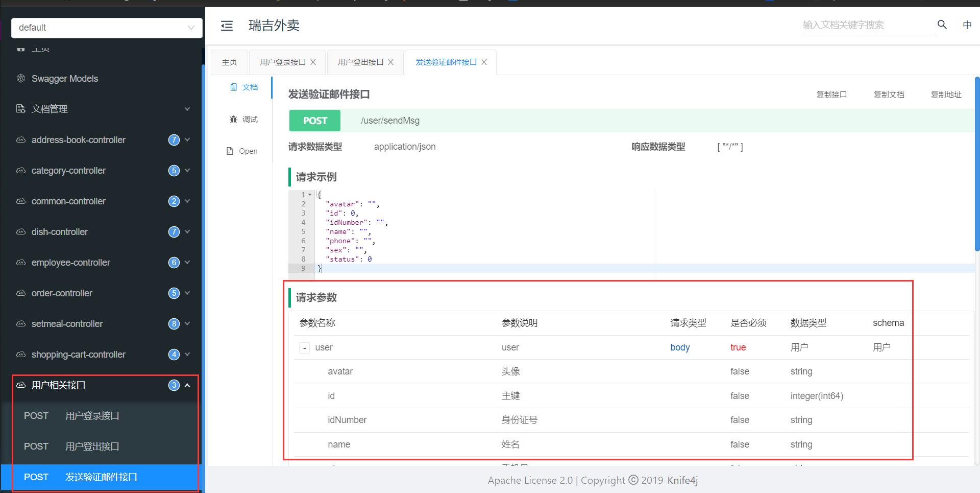Click 复制地址 button
Viewport: 980px width, 493px height.
946,95
